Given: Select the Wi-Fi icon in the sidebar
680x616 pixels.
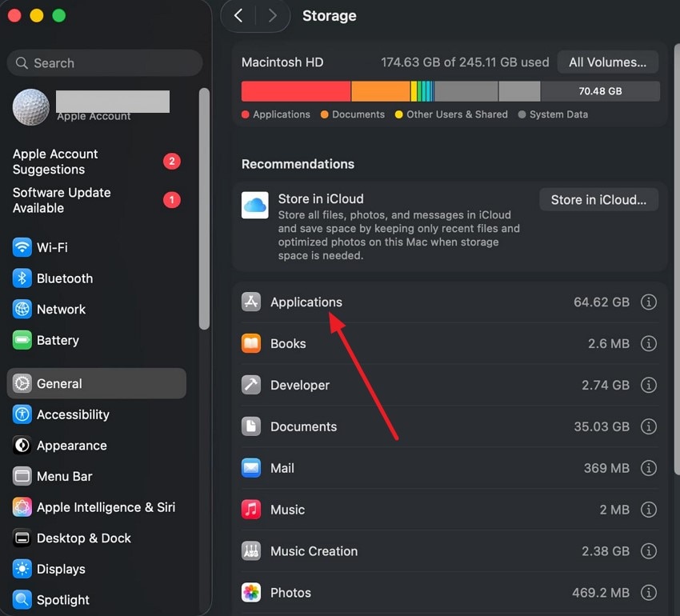Looking at the screenshot, I should click(22, 247).
